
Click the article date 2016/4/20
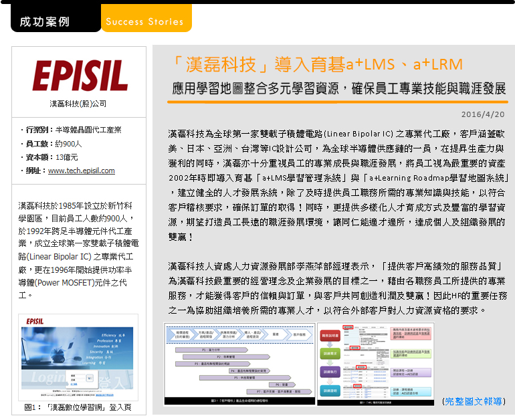483,114
